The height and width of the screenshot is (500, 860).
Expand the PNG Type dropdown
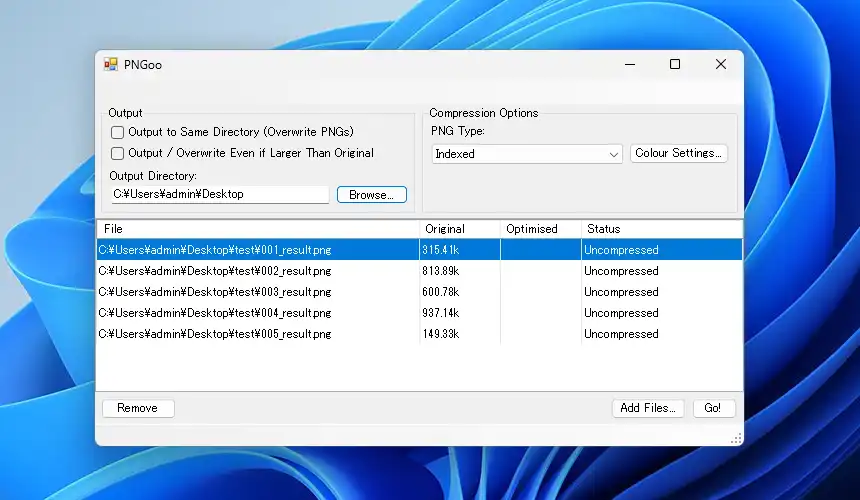click(527, 154)
